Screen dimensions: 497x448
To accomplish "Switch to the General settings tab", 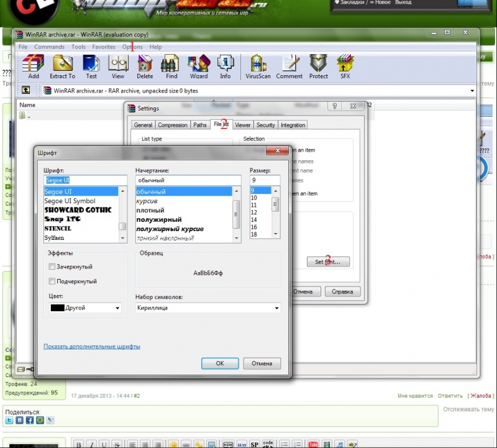I will [143, 125].
